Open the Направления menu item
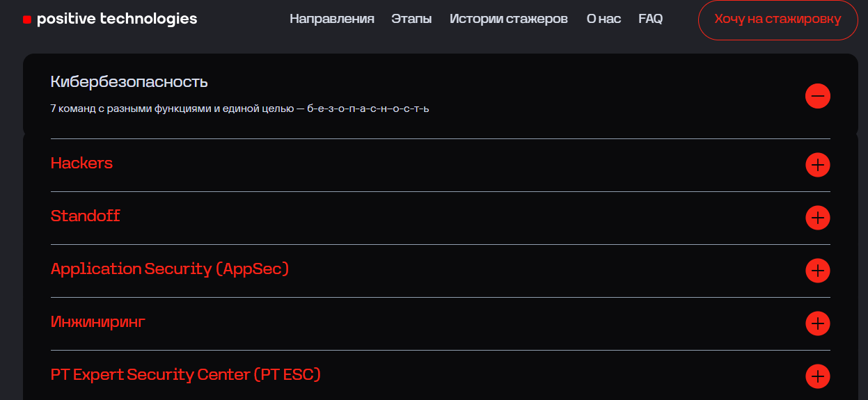Image resolution: width=868 pixels, height=400 pixels. pos(332,19)
